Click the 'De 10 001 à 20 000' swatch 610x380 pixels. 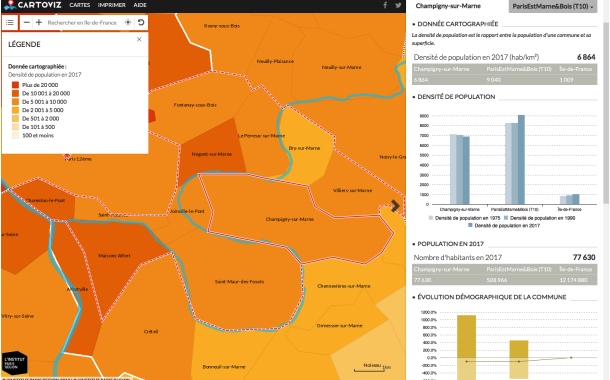coord(15,93)
